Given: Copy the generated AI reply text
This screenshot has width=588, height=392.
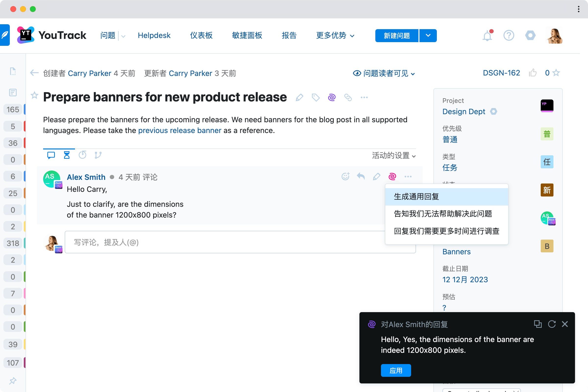Looking at the screenshot, I should pyautogui.click(x=538, y=324).
